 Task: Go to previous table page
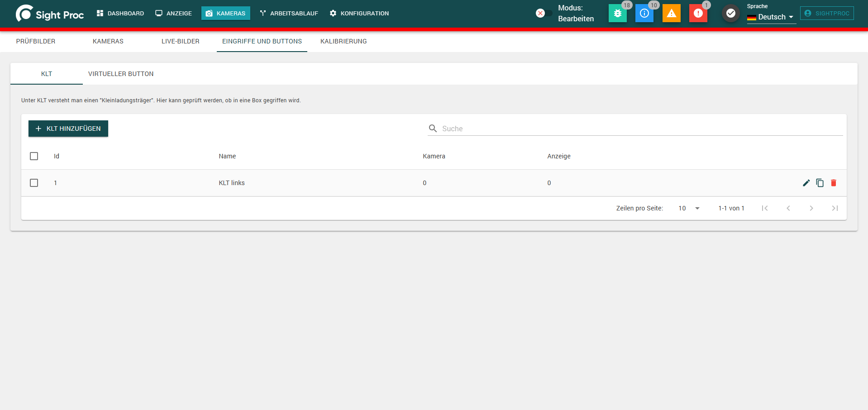[788, 208]
